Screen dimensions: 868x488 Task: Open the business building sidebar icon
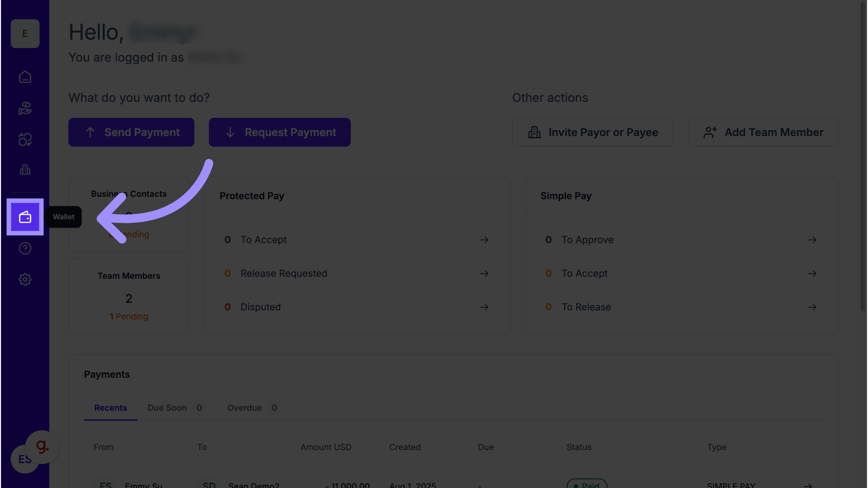[x=25, y=170]
